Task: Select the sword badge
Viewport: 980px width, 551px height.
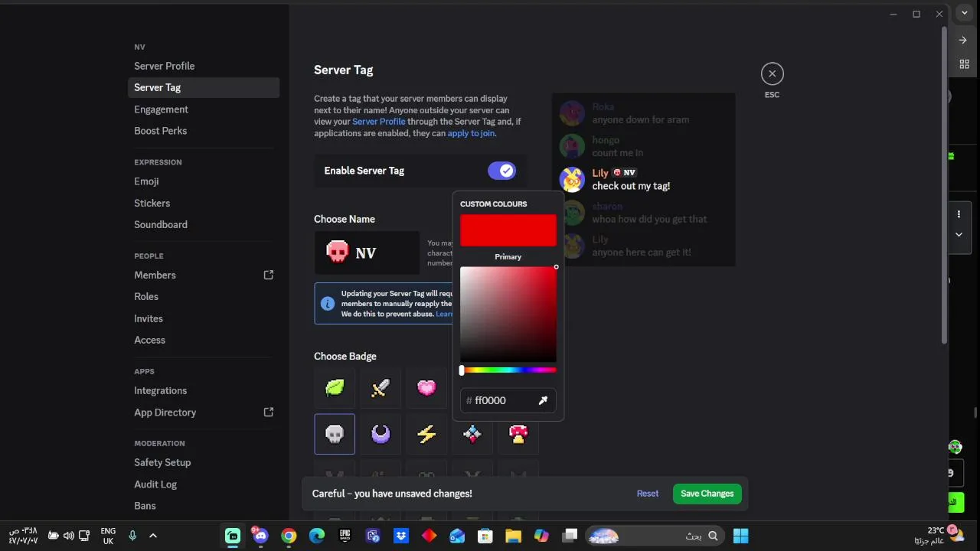Action: click(381, 388)
